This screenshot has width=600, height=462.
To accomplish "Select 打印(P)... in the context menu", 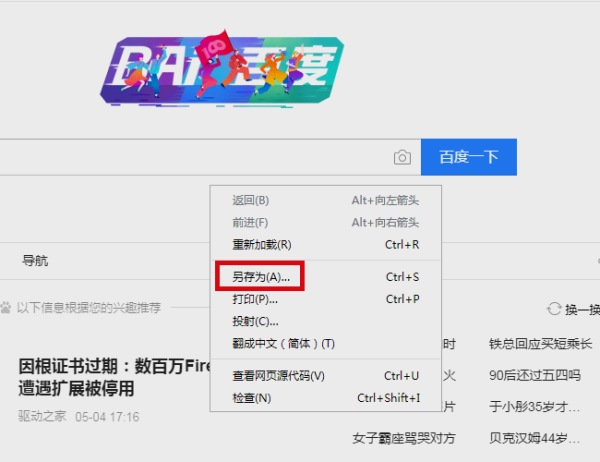I will coord(326,299).
